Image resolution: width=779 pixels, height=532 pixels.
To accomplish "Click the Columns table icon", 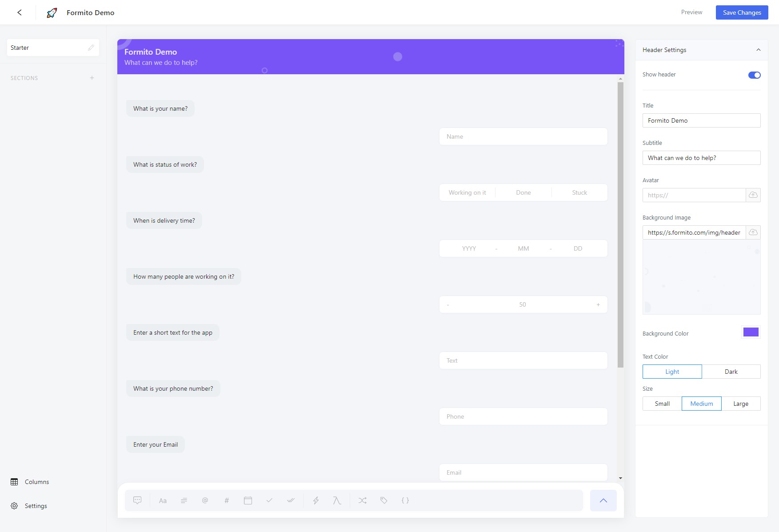I will point(14,482).
